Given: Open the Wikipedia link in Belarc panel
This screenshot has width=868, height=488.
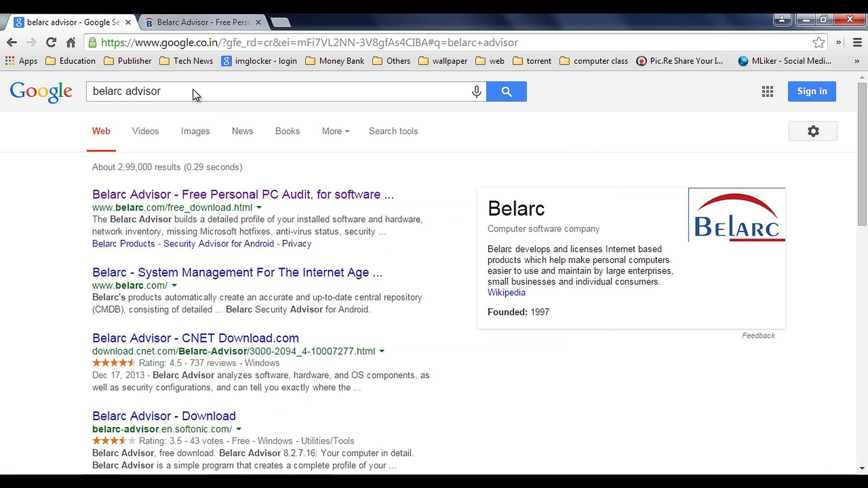Looking at the screenshot, I should 506,293.
